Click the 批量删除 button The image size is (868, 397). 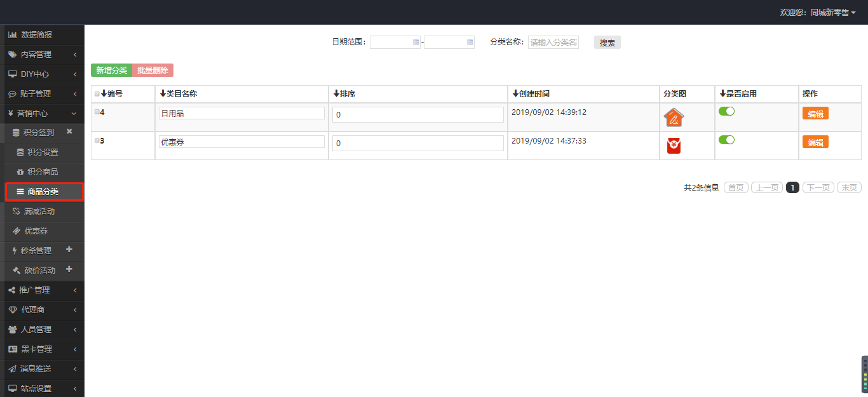click(x=153, y=71)
